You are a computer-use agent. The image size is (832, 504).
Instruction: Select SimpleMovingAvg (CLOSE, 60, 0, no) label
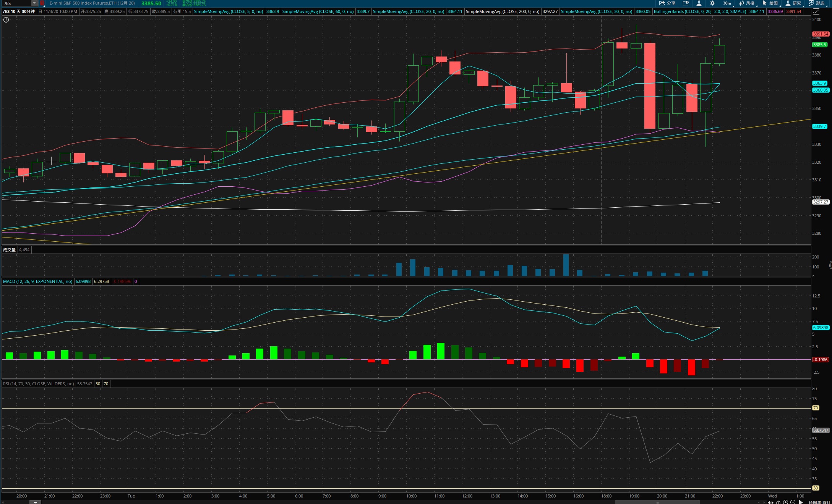click(318, 11)
